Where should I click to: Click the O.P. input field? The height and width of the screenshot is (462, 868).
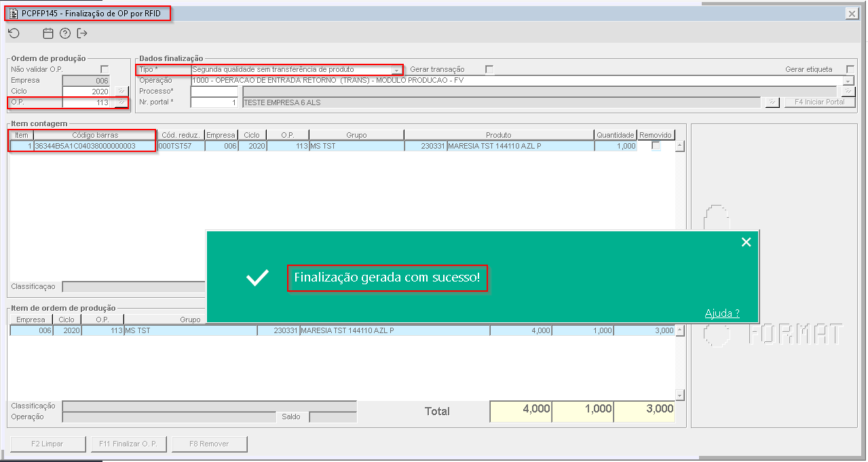[86, 102]
